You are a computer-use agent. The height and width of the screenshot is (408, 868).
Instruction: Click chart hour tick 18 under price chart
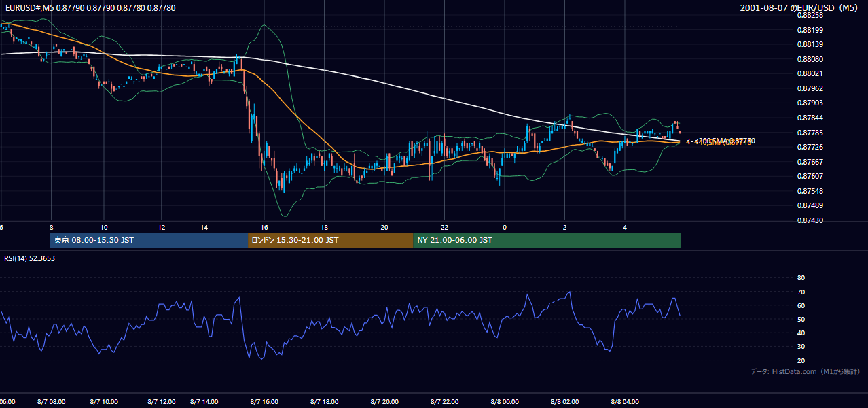[325, 227]
